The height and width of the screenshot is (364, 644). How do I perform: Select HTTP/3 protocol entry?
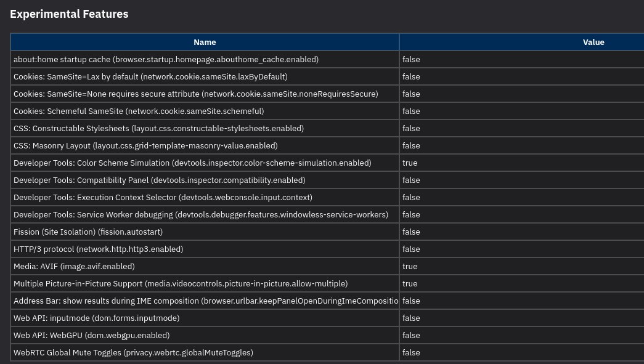[x=98, y=249]
